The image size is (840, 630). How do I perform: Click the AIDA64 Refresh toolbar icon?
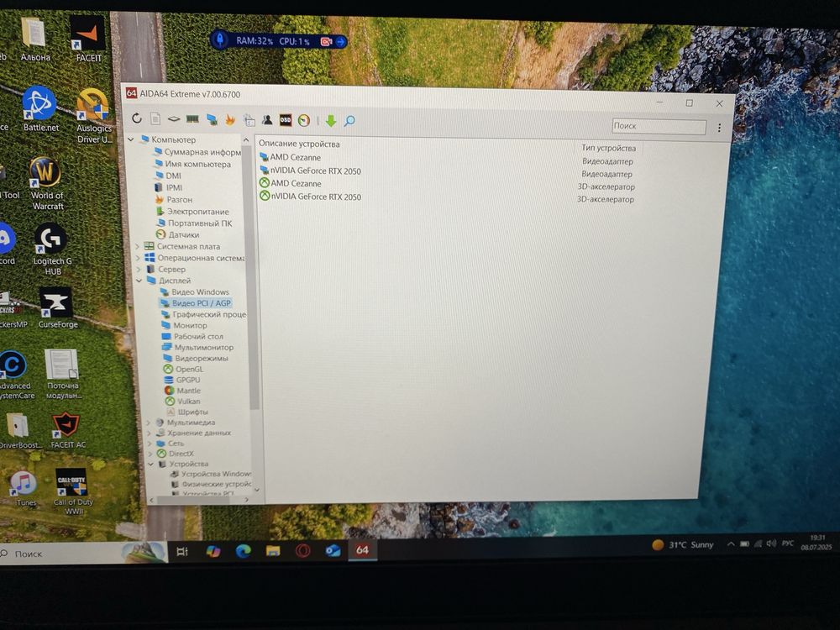(x=137, y=118)
